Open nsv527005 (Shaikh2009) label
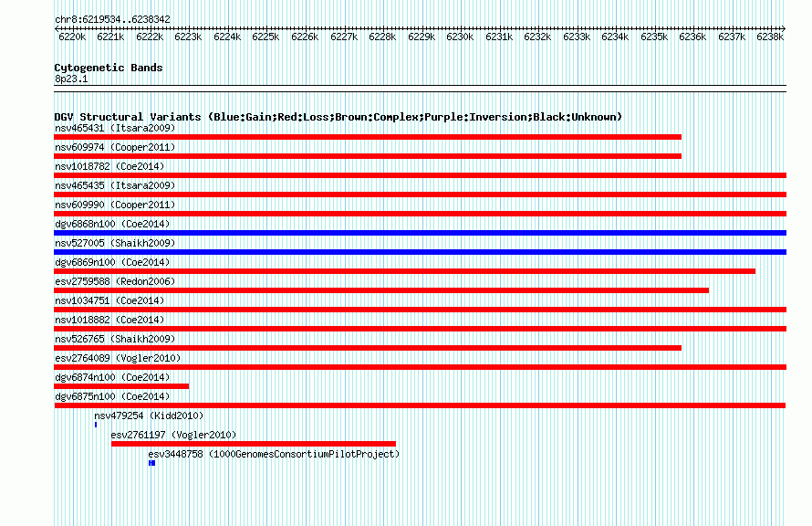Image resolution: width=812 pixels, height=526 pixels. coord(115,243)
